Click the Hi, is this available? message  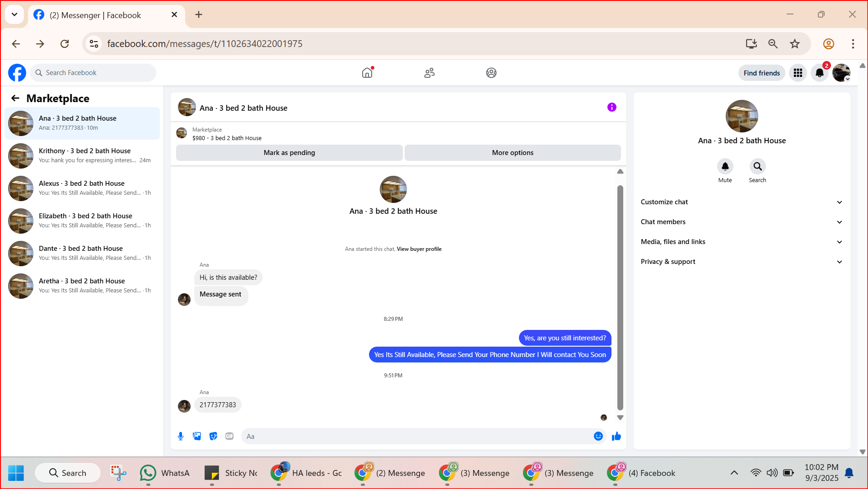tap(228, 277)
